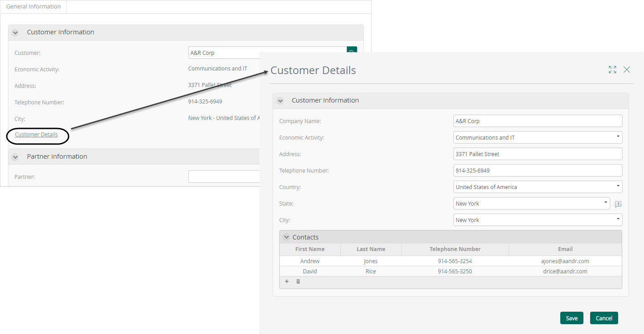Image resolution: width=644 pixels, height=334 pixels.
Task: Click the Save button
Action: (x=572, y=318)
